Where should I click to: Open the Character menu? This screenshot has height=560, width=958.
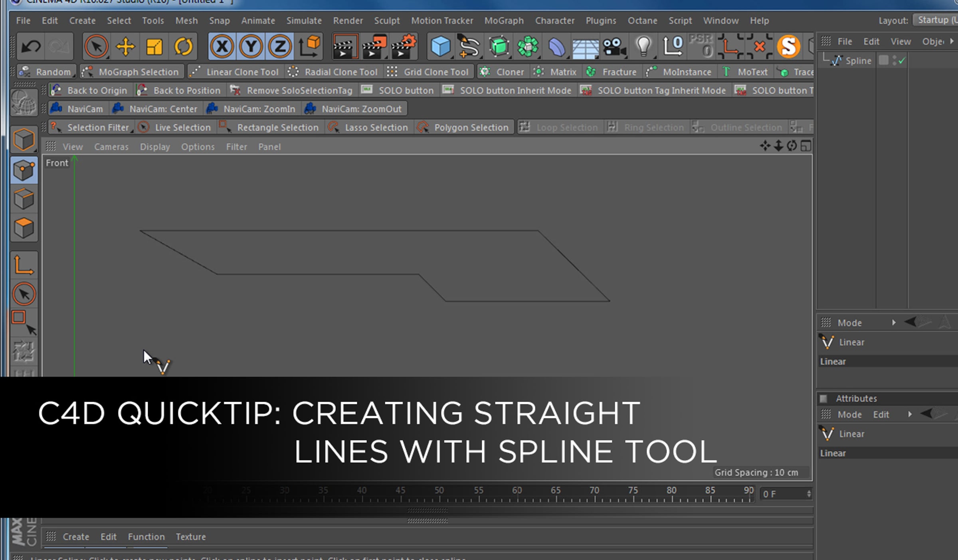554,20
